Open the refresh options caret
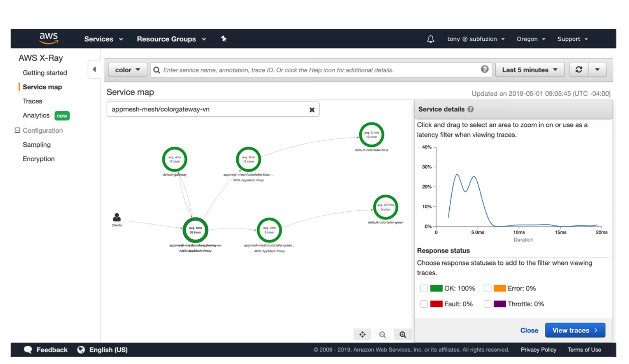 point(597,70)
